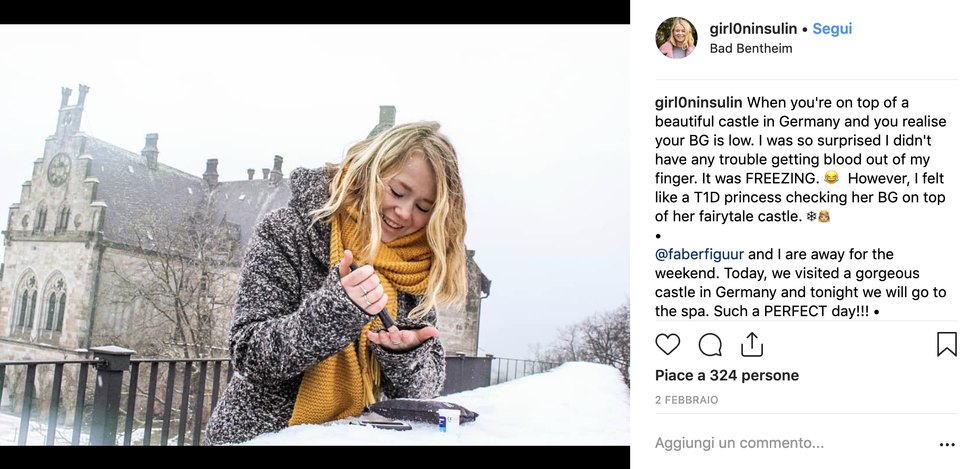
Task: Click the 2 FEBBRAIO post date
Action: [x=687, y=400]
